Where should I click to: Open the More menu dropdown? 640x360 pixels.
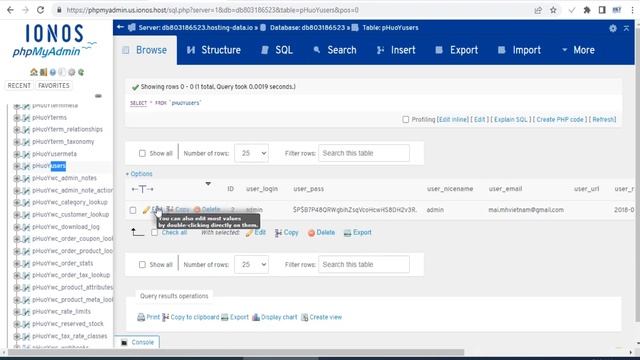pyautogui.click(x=578, y=50)
